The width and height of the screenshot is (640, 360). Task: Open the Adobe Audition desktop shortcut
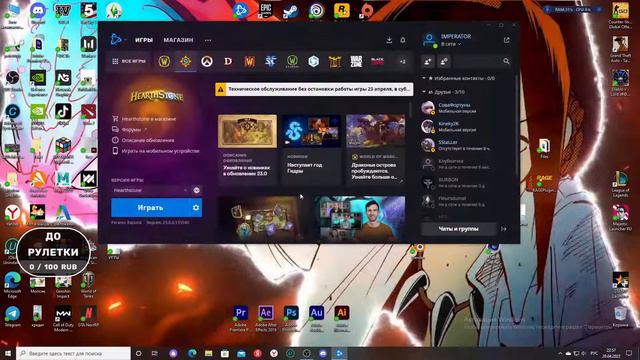coord(316,318)
